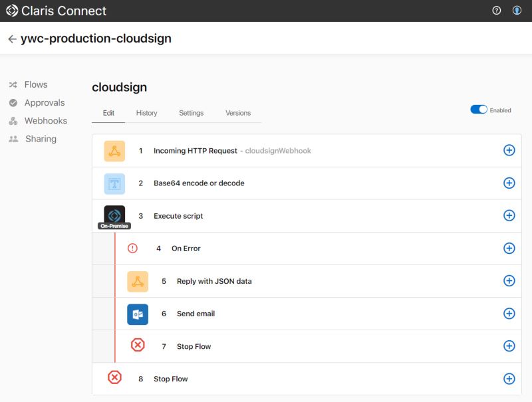This screenshot has width=532, height=402.
Task: Add a step after step 8 Stop Flow
Action: [509, 379]
